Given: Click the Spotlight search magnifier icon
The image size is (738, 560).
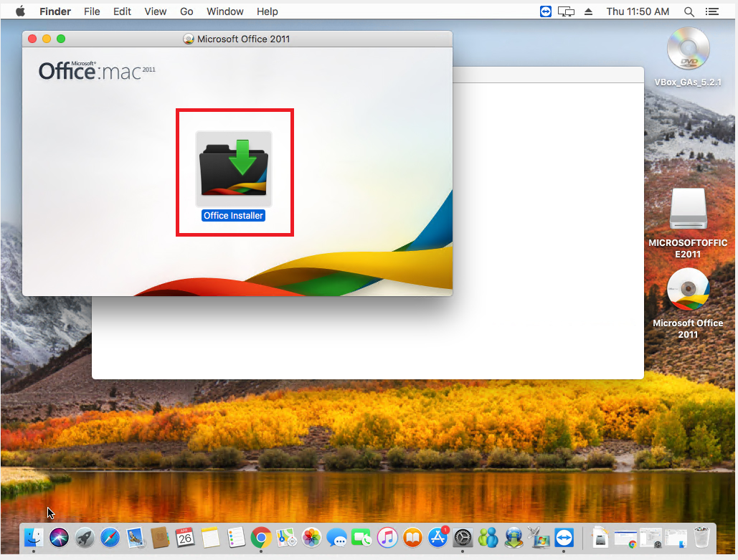Looking at the screenshot, I should tap(689, 11).
